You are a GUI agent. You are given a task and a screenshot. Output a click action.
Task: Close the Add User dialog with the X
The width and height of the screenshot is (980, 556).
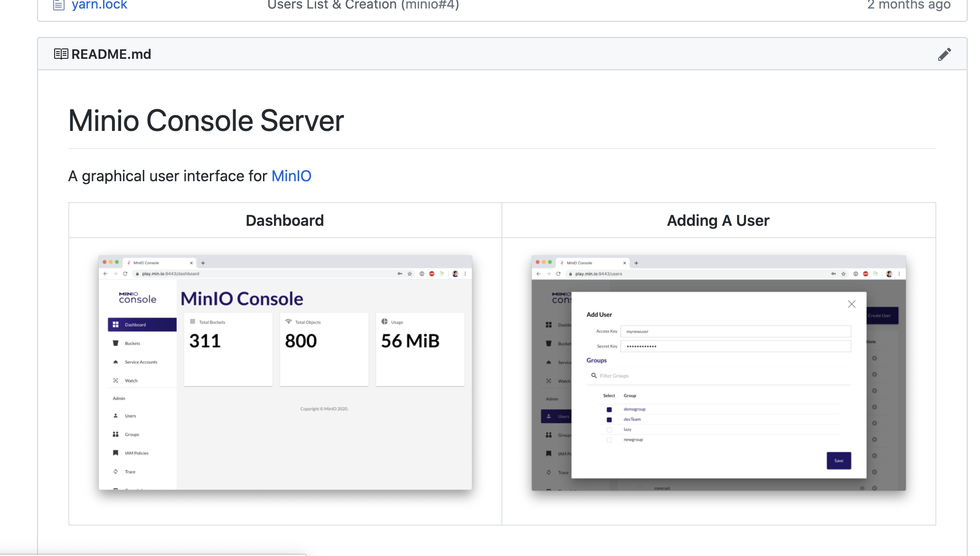coord(852,304)
